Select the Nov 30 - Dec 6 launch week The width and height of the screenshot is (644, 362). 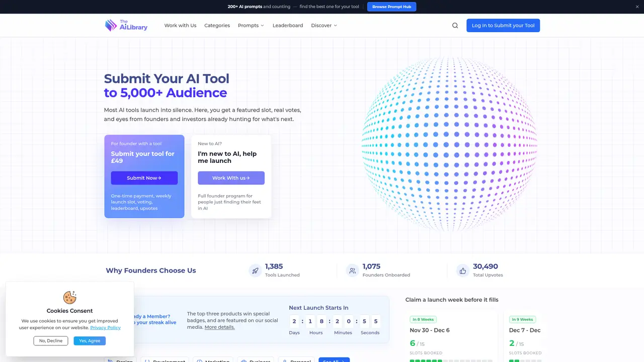coord(430,330)
